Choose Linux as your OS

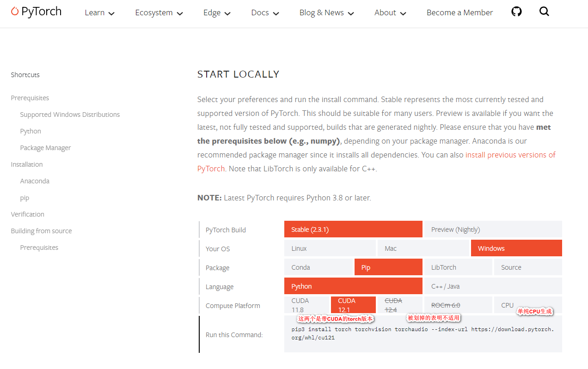tap(330, 248)
